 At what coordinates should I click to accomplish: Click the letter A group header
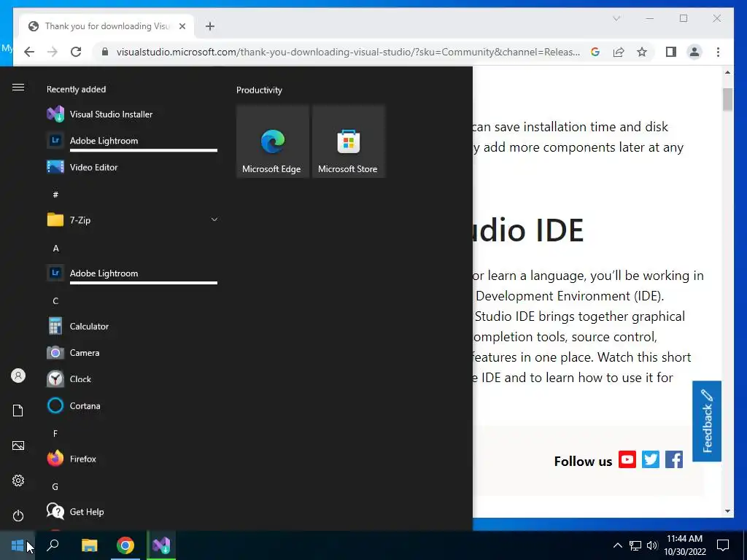55,248
